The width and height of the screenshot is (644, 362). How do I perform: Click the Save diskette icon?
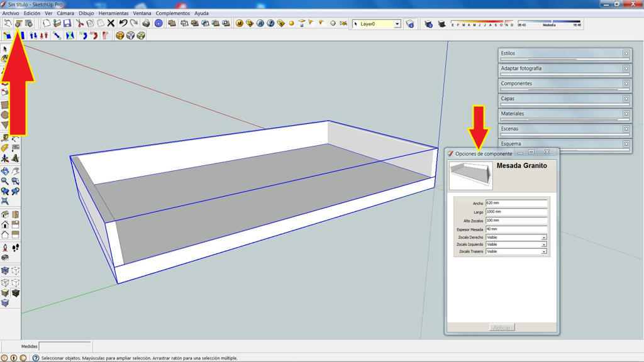(67, 23)
